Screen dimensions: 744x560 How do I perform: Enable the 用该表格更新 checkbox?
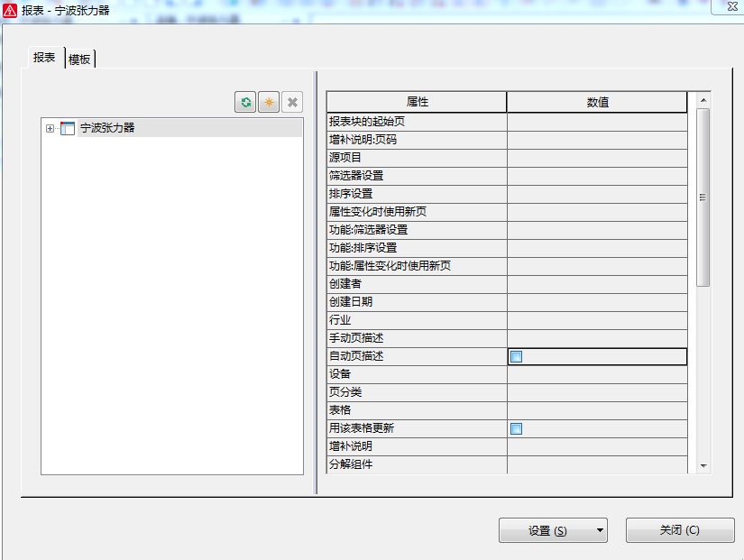pos(516,428)
